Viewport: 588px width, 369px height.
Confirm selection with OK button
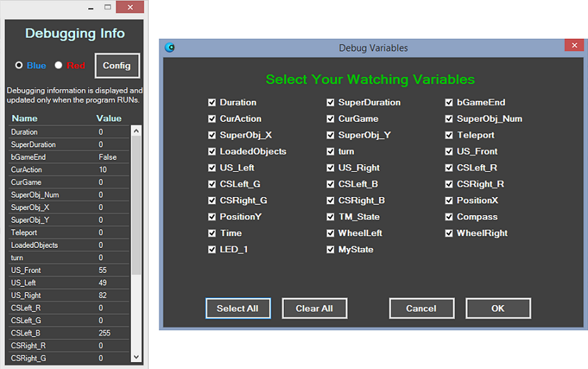point(498,308)
